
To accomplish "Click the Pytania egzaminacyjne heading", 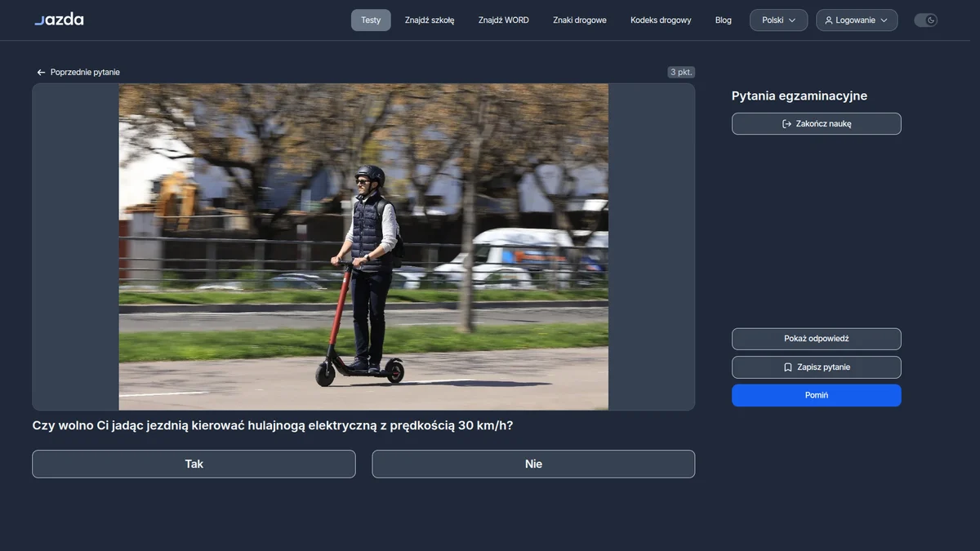I will click(x=800, y=96).
